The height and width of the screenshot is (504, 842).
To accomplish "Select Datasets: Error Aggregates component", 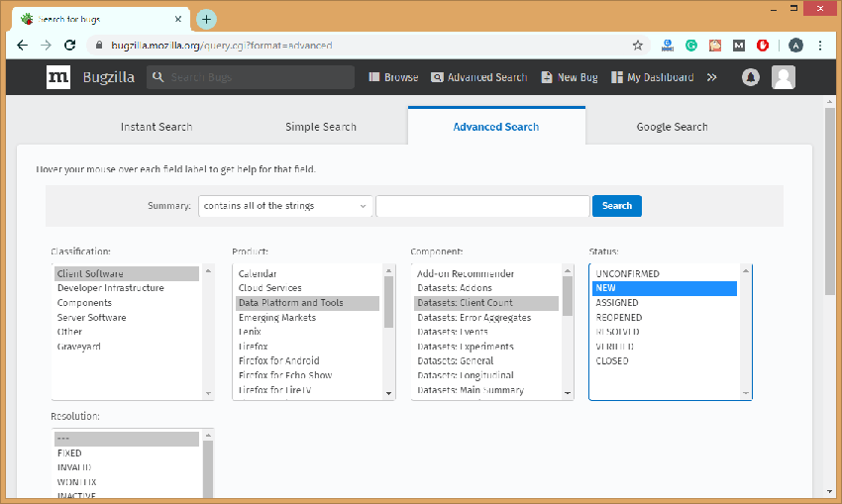I will click(486, 318).
